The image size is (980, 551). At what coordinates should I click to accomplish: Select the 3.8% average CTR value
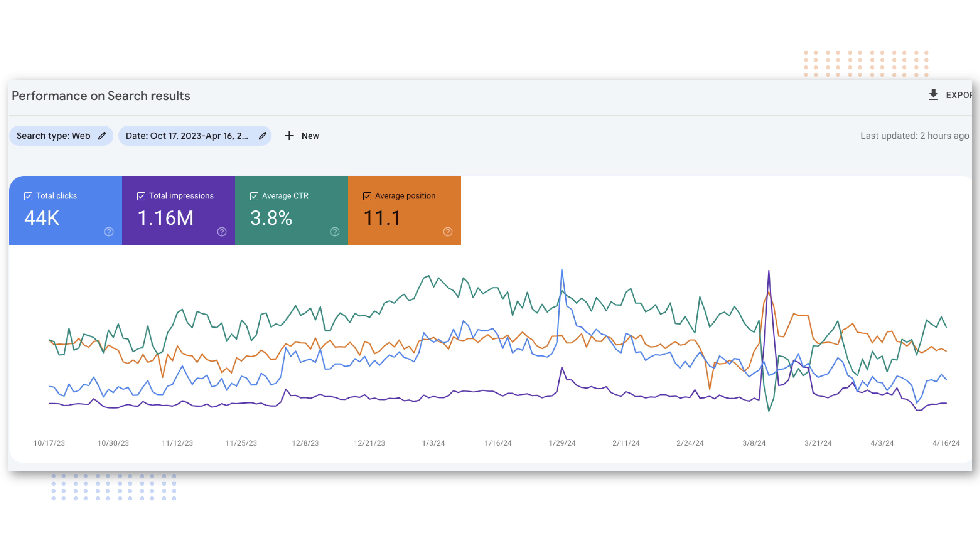pyautogui.click(x=271, y=218)
